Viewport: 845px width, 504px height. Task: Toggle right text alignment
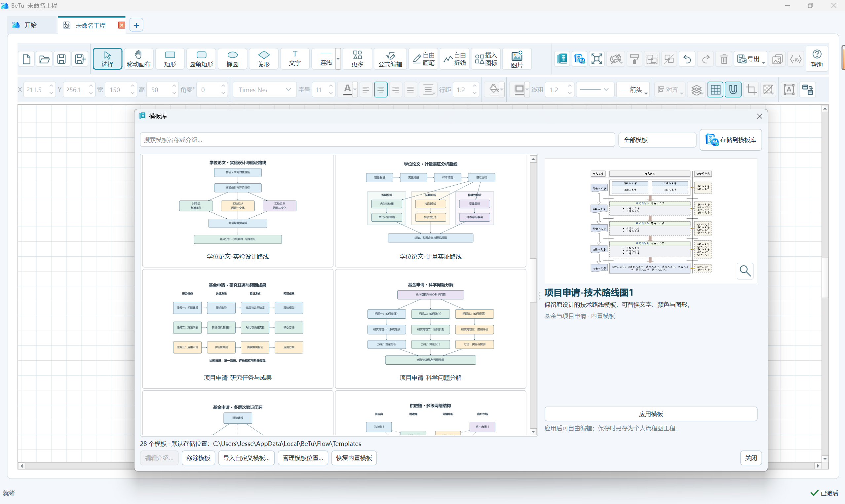pyautogui.click(x=396, y=90)
